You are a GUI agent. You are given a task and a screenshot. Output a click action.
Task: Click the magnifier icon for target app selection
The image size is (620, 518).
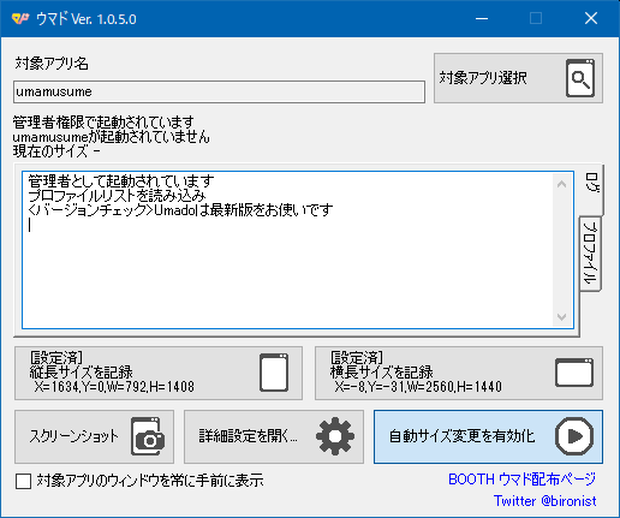pos(580,78)
